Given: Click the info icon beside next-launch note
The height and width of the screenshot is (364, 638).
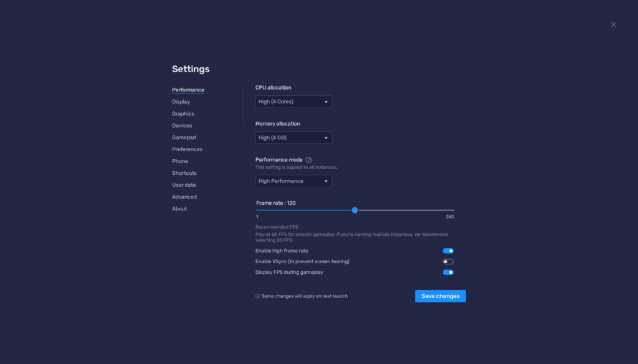Looking at the screenshot, I should [257, 296].
